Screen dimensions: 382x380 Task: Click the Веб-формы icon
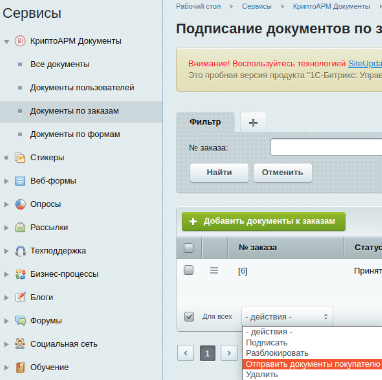(x=20, y=181)
